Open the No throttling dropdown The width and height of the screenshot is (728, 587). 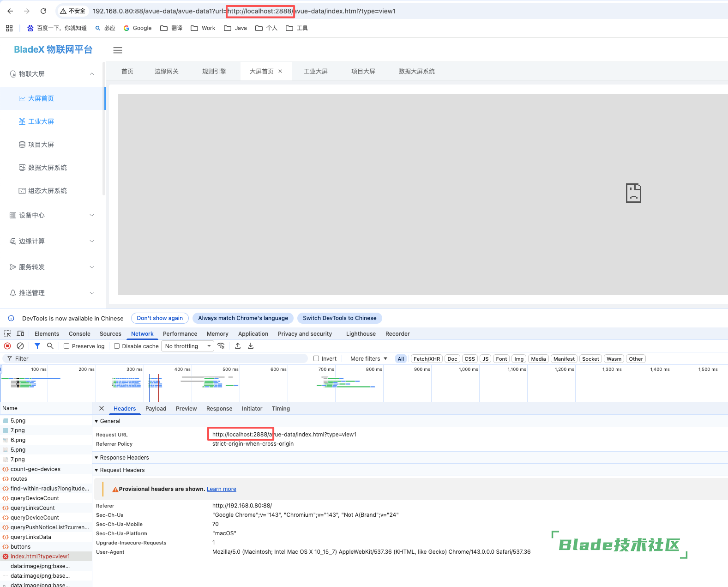coord(187,346)
